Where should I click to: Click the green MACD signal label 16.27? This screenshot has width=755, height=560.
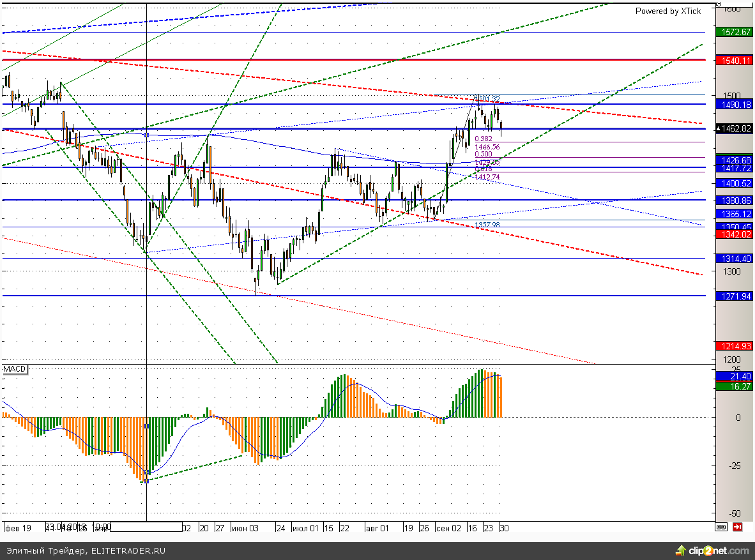tap(735, 386)
